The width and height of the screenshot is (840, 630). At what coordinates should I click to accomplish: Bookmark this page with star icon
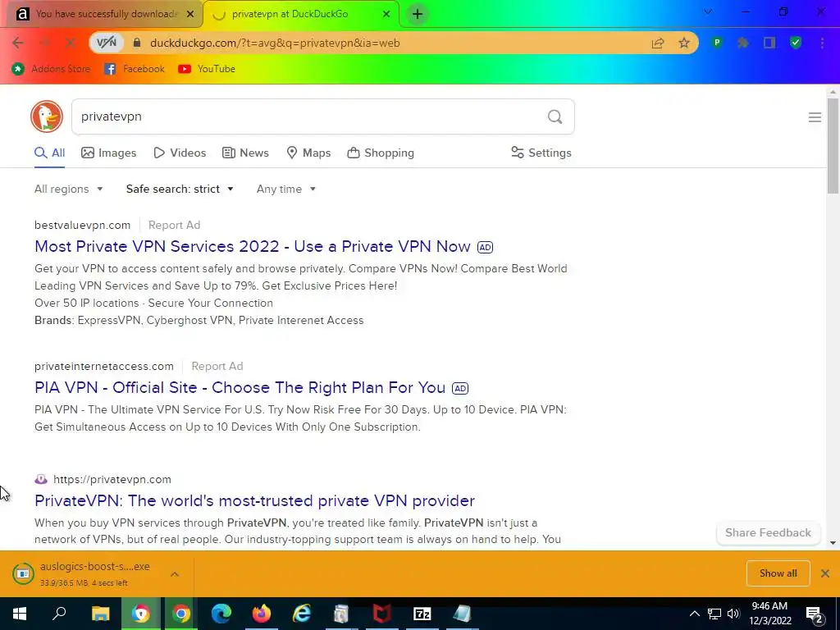pyautogui.click(x=684, y=43)
